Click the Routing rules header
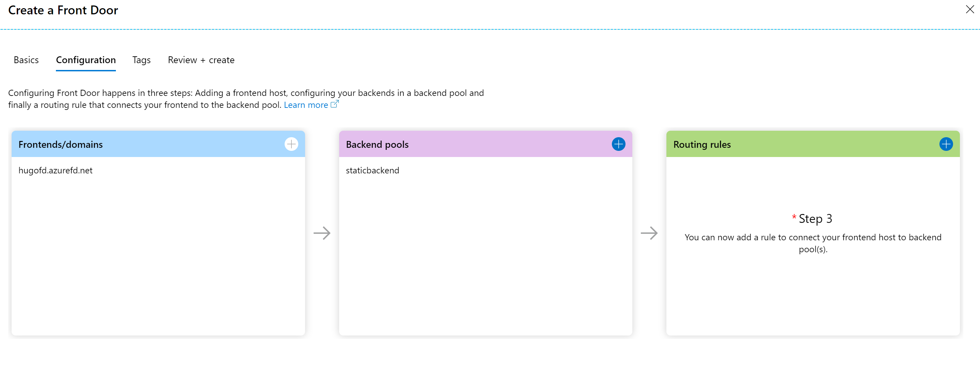Image resolution: width=980 pixels, height=371 pixels. (702, 144)
